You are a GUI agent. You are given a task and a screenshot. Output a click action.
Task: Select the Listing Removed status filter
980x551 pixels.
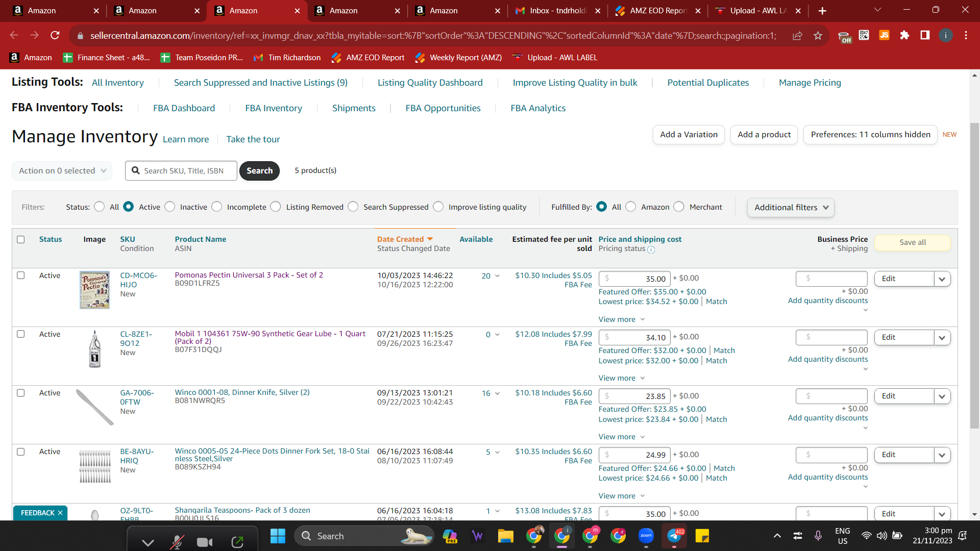[276, 207]
